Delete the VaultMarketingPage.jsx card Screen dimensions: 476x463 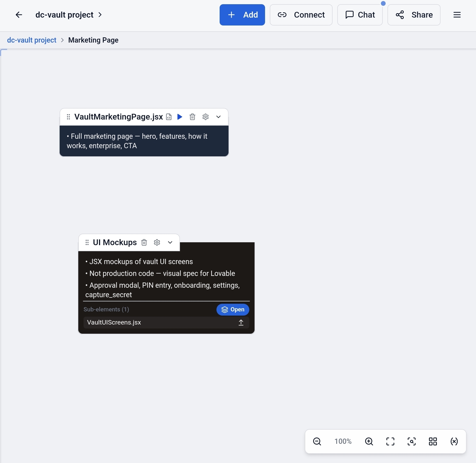click(192, 117)
